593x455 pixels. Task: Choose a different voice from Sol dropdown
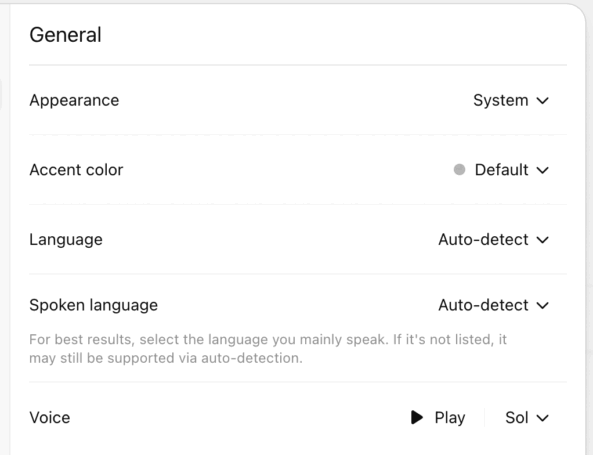(527, 418)
